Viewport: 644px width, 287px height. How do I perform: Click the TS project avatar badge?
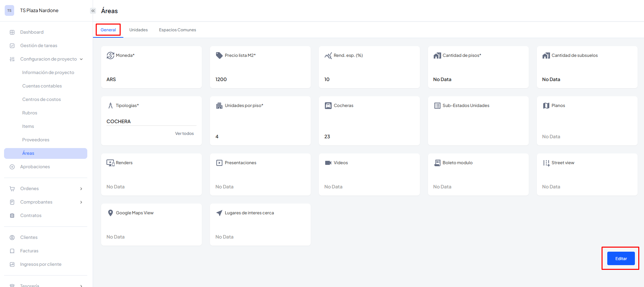point(9,10)
